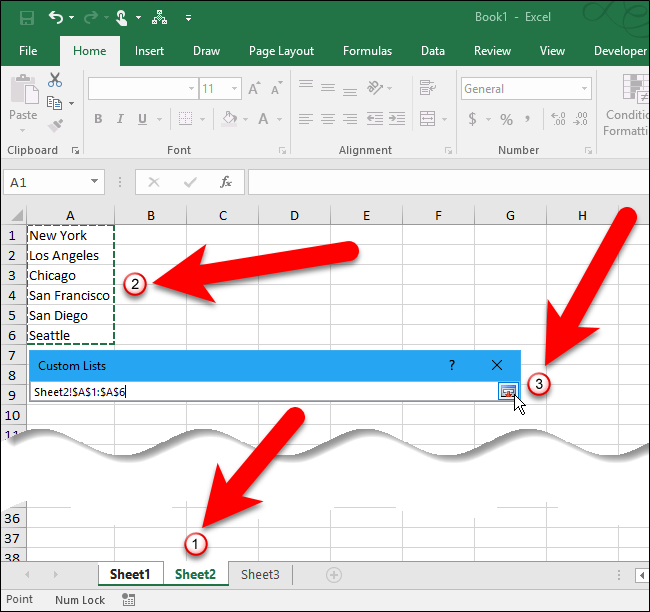Apply Middle Align to cells
This screenshot has width=650, height=612.
328,88
